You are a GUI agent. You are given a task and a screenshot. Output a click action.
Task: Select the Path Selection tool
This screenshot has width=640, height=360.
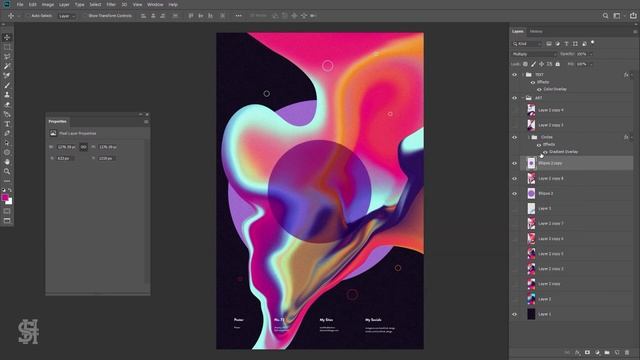pyautogui.click(x=7, y=143)
